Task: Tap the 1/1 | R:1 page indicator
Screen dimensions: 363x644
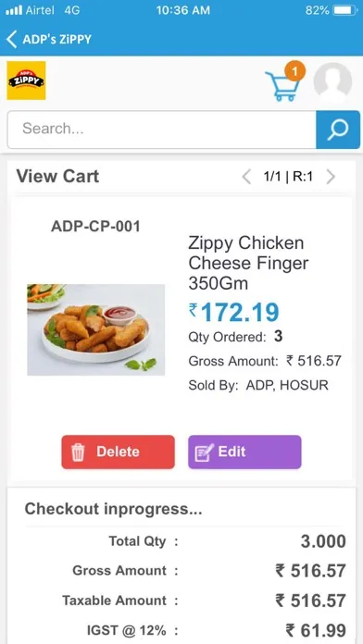Action: pos(288,177)
